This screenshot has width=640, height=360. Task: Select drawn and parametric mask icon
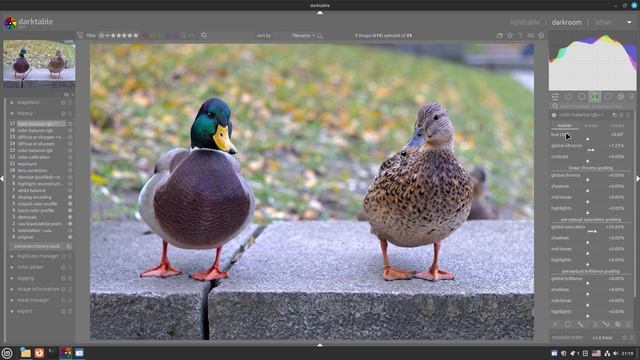tap(605, 324)
